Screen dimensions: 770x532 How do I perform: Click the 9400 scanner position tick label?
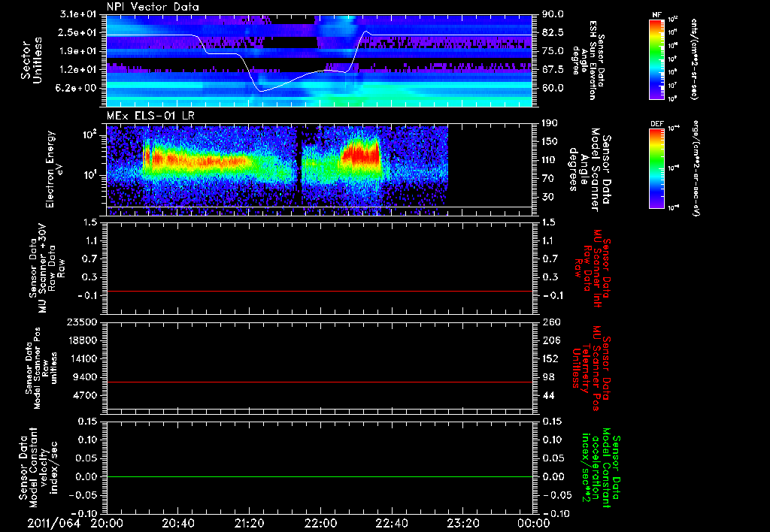point(86,377)
